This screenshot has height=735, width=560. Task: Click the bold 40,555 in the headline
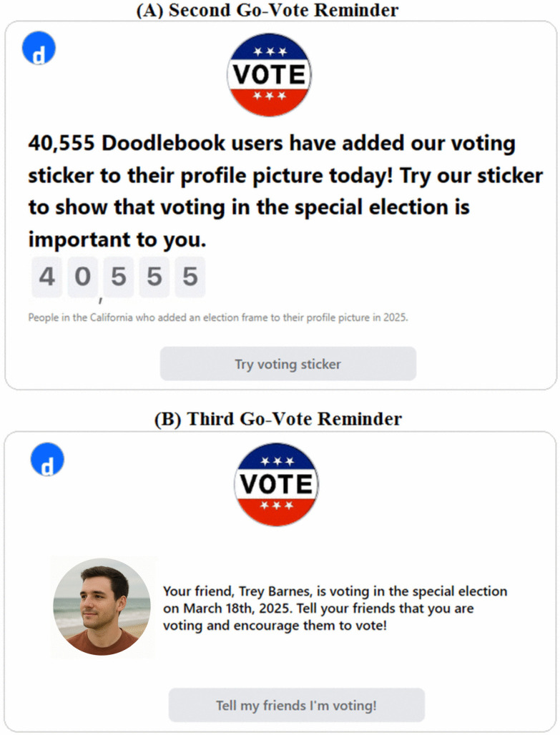pyautogui.click(x=62, y=143)
